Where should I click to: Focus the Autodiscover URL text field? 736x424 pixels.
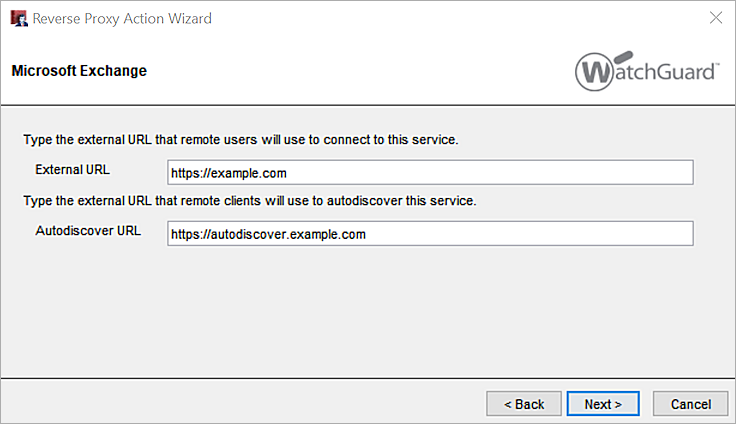click(430, 233)
